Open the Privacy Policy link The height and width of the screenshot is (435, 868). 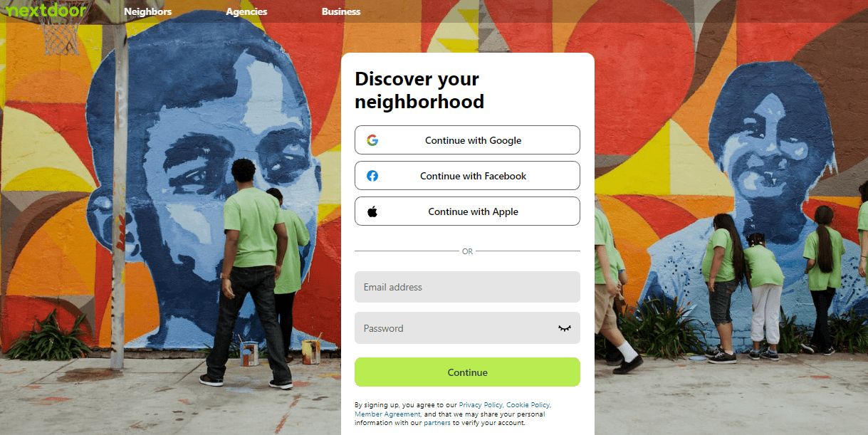click(x=481, y=405)
